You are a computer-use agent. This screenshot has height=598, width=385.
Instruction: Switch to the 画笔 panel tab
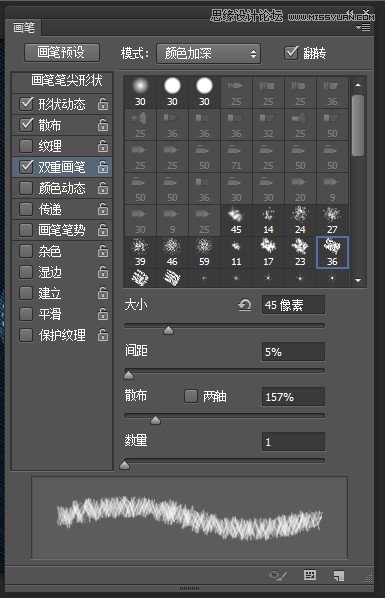point(24,27)
